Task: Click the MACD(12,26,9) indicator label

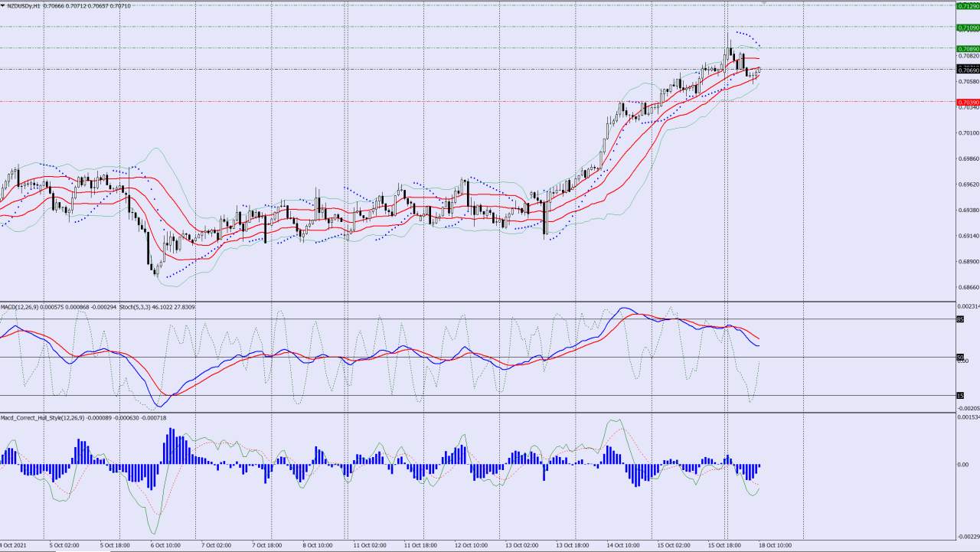Action: click(x=19, y=307)
